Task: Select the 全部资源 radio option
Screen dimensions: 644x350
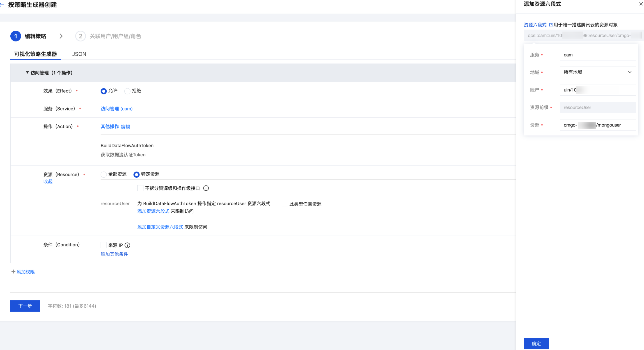Action: coord(103,174)
